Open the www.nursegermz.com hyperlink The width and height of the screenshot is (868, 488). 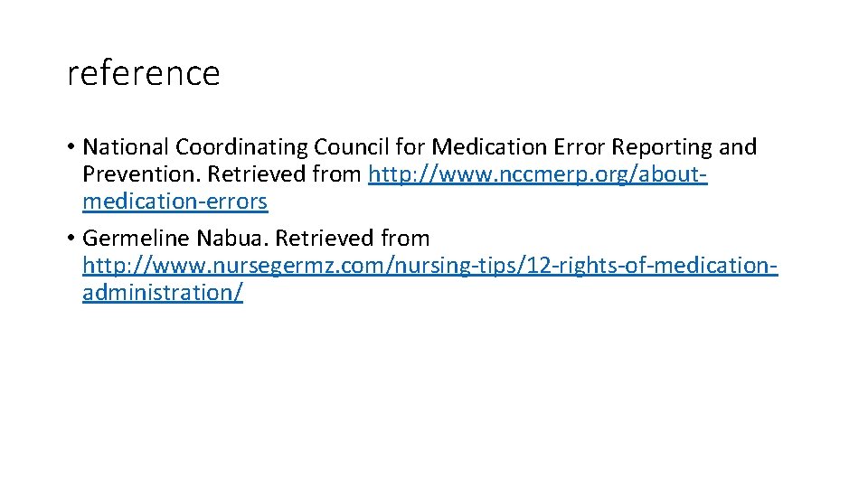430,266
